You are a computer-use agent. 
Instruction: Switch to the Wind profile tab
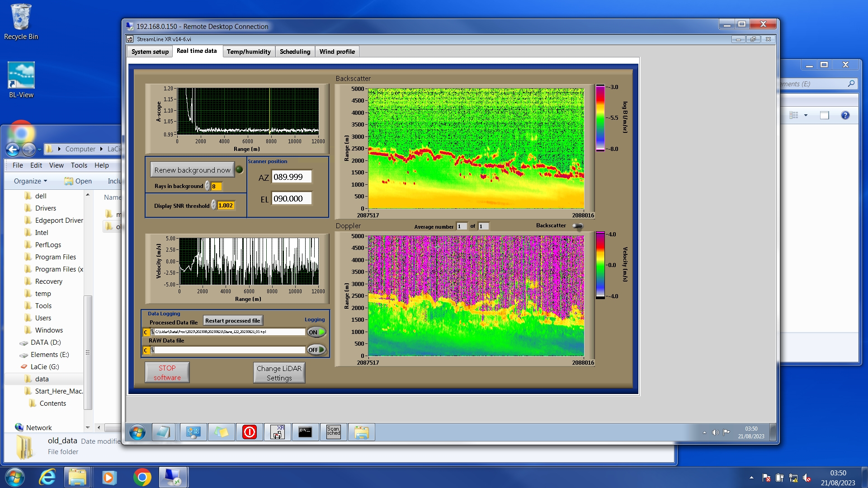(x=337, y=52)
